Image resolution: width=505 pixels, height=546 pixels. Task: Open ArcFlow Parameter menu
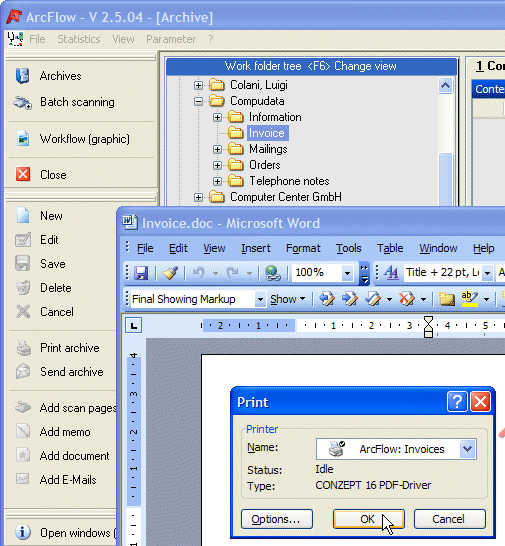[x=171, y=39]
